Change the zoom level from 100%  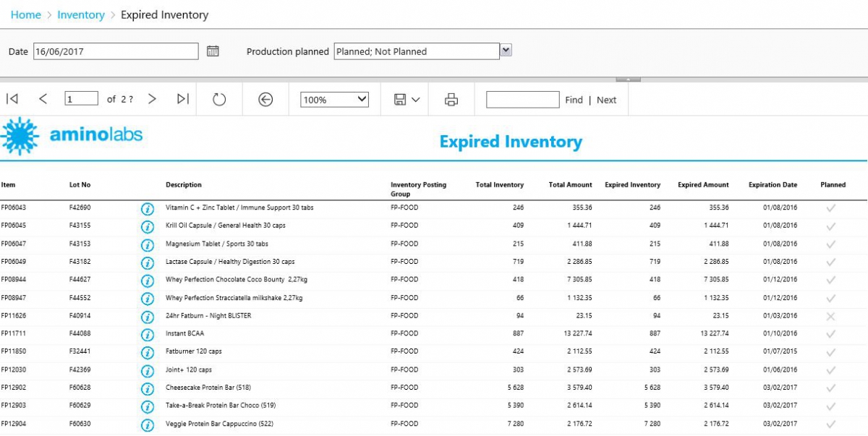tap(334, 99)
